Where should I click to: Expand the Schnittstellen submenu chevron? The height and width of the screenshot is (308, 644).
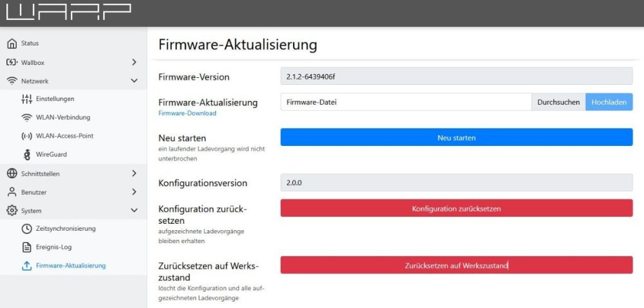coord(134,174)
